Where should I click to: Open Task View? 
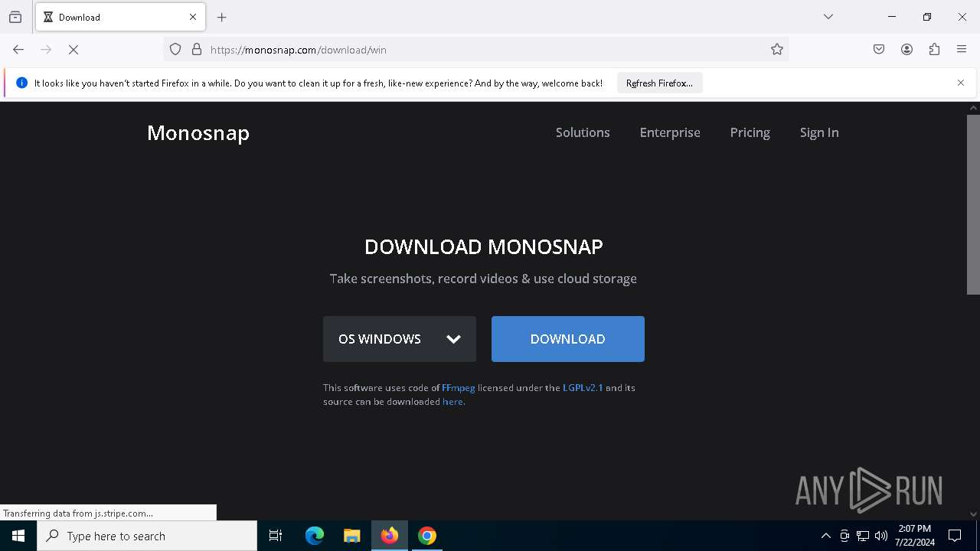276,536
